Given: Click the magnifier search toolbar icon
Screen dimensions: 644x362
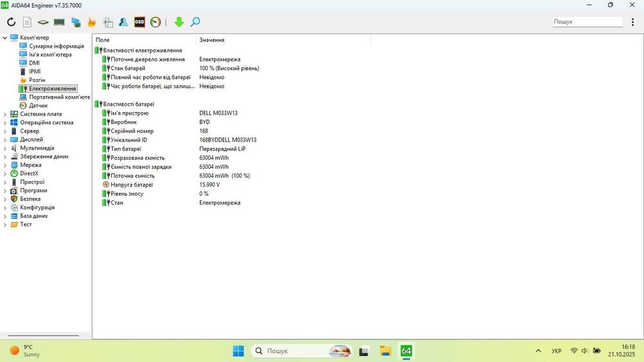Looking at the screenshot, I should tap(196, 22).
